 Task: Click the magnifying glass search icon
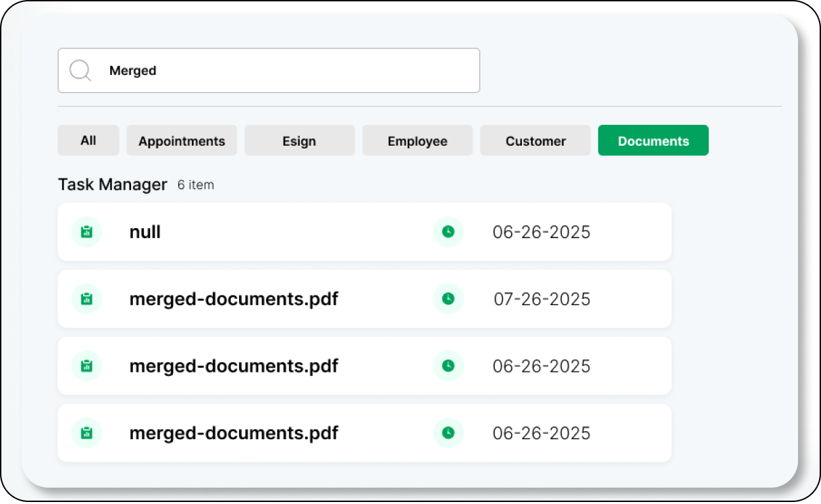click(x=80, y=70)
